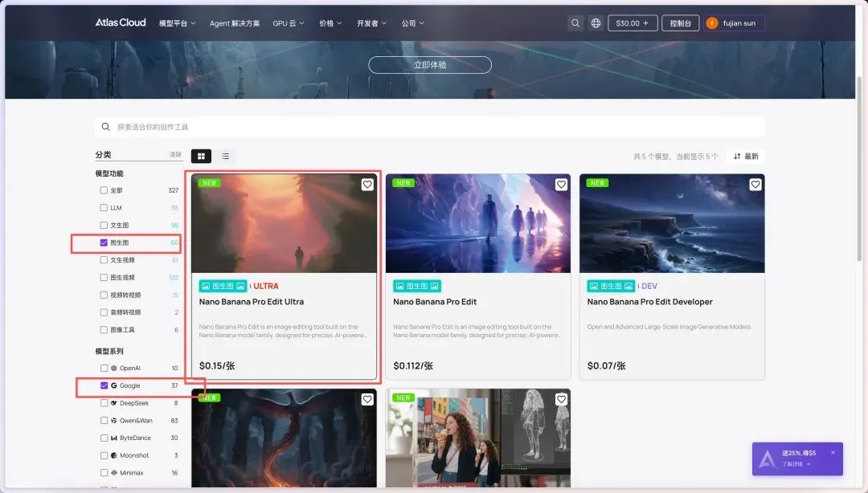Check the DeepSeek checkbox
868x493 pixels.
point(104,403)
